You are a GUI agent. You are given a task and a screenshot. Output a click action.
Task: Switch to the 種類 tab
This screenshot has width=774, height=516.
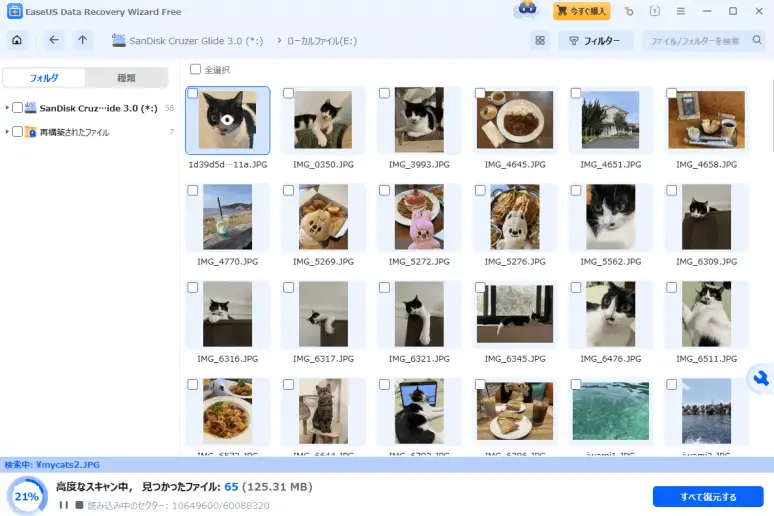tap(126, 78)
